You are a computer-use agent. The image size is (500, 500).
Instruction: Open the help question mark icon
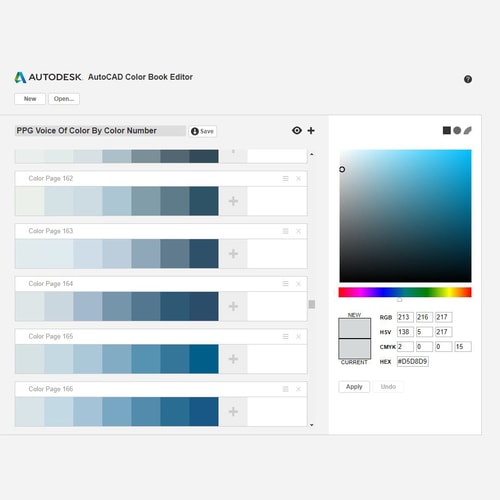[x=468, y=79]
